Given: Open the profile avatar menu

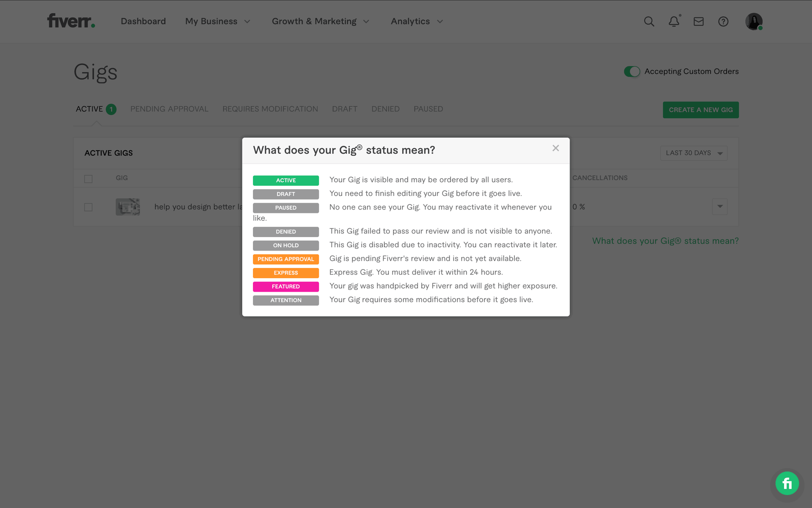Looking at the screenshot, I should coord(754,21).
